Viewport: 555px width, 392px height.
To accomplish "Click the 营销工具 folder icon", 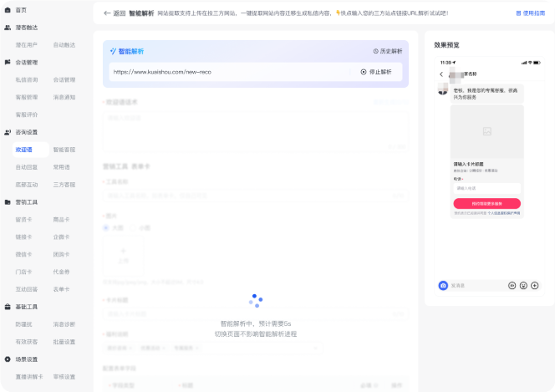I will point(8,202).
